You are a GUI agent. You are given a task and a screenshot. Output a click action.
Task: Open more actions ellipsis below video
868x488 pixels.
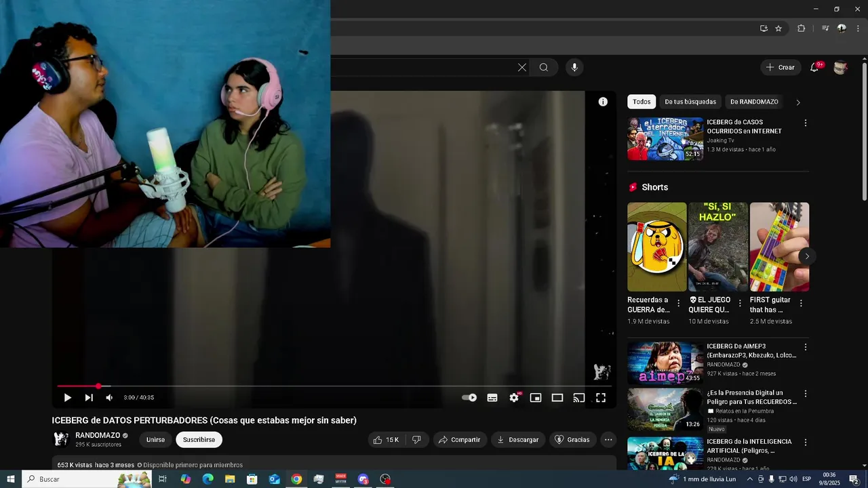[x=608, y=440]
